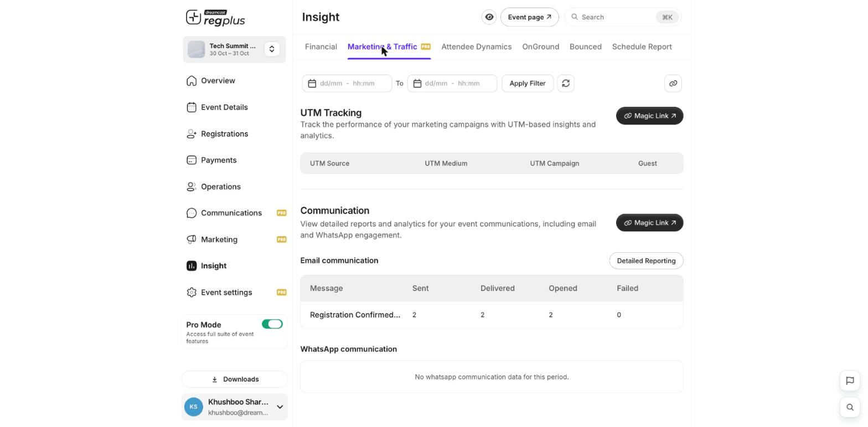Click the UTM Campaign column header
The image size is (868, 427).
[555, 164]
